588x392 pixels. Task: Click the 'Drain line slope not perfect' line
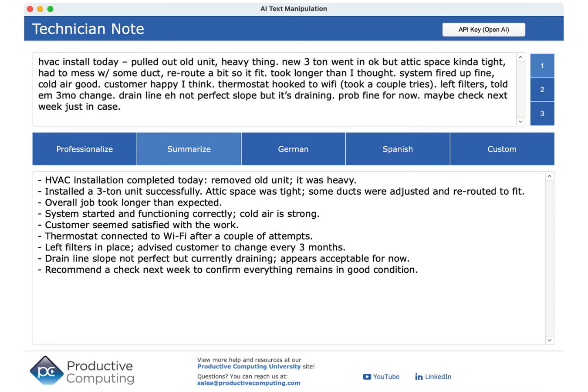pyautogui.click(x=223, y=259)
